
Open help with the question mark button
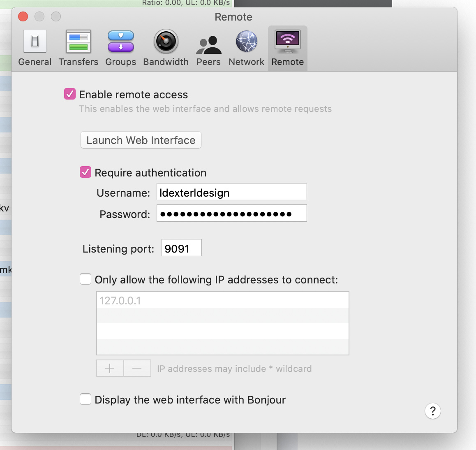pos(432,411)
